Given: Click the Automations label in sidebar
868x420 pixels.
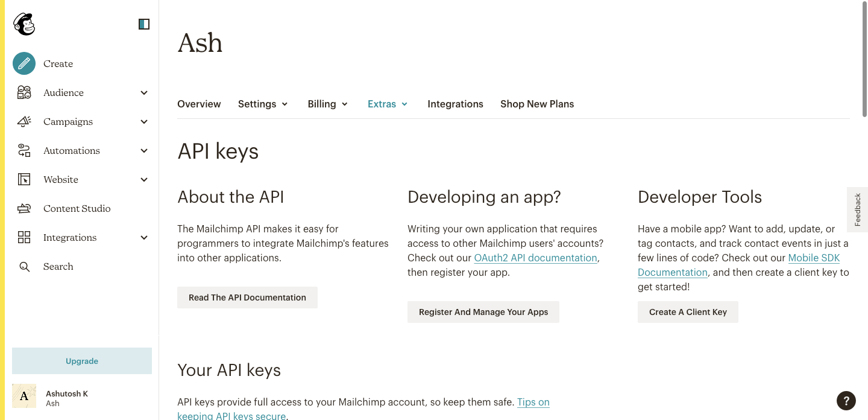Looking at the screenshot, I should tap(72, 150).
